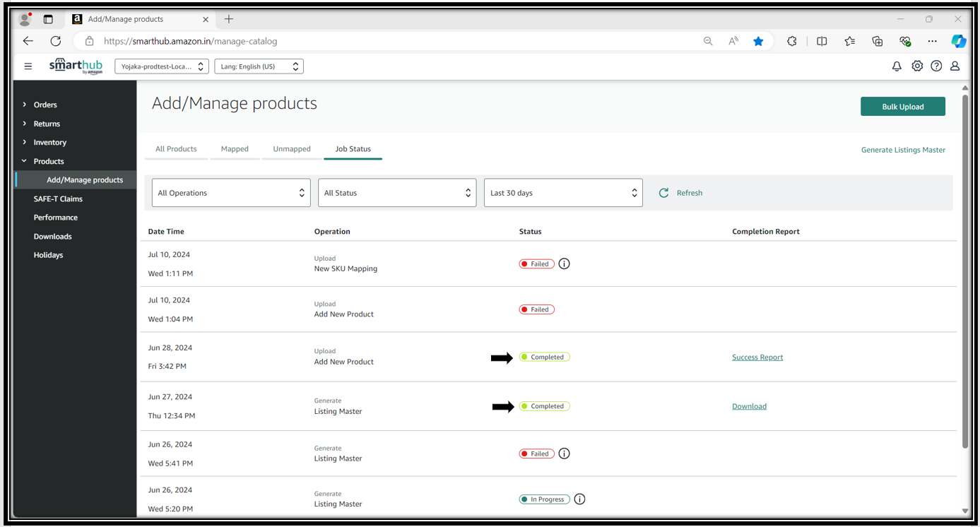The height and width of the screenshot is (527, 980).
Task: Click Completed status for Jun 28 job
Action: [x=545, y=357]
